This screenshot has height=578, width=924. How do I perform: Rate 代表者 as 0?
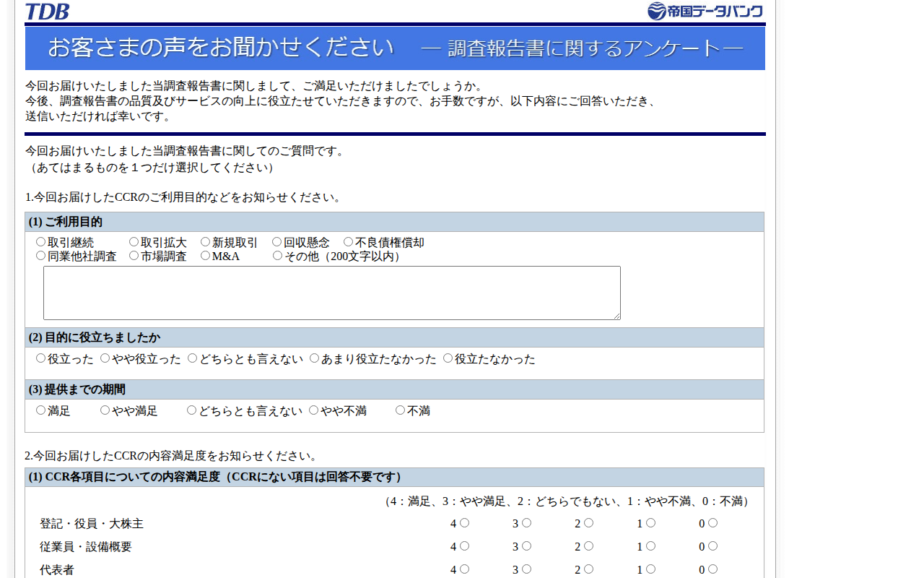click(x=712, y=569)
